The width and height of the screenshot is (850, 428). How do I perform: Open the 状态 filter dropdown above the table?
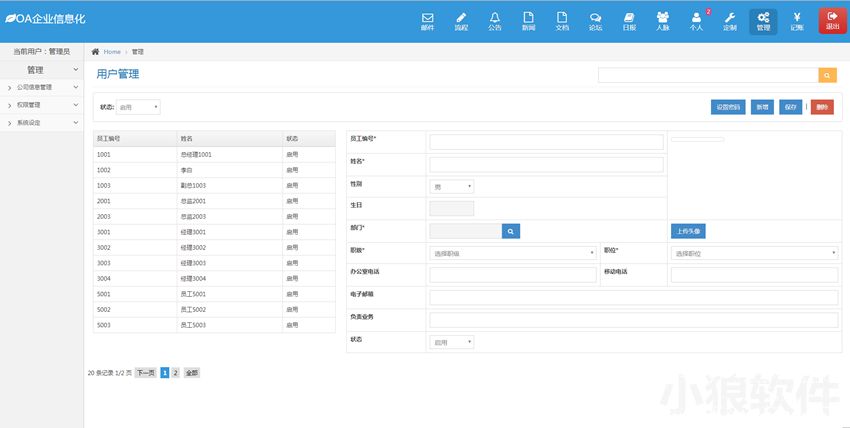[x=138, y=107]
